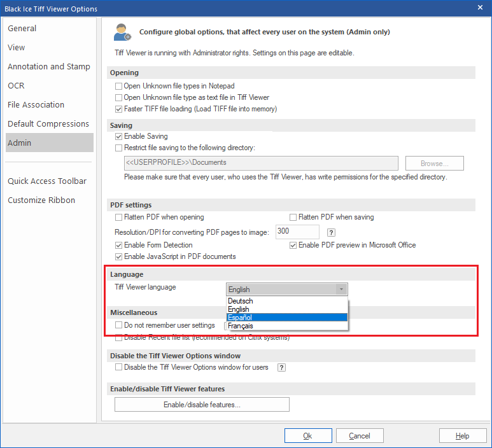Image resolution: width=492 pixels, height=448 pixels.
Task: Select Français from language list
Action: point(287,326)
